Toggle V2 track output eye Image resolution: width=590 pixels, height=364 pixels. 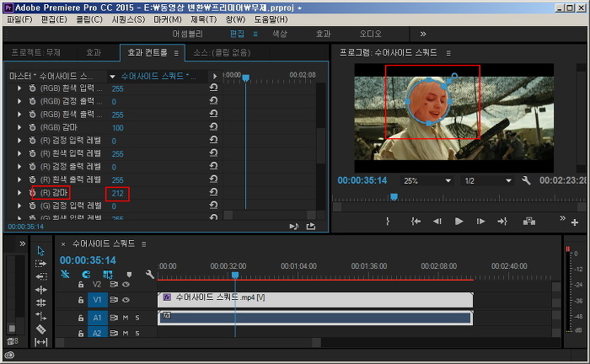(126, 284)
